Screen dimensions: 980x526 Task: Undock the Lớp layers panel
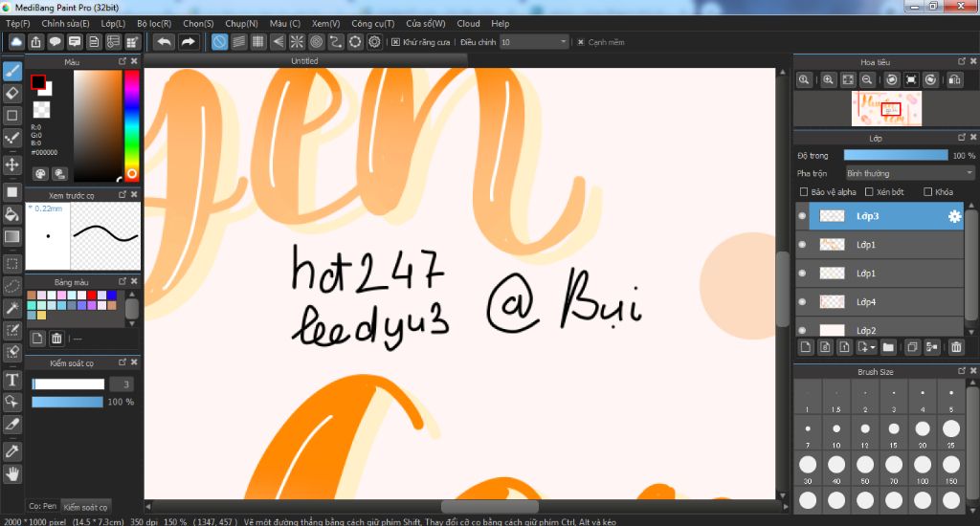click(x=962, y=138)
